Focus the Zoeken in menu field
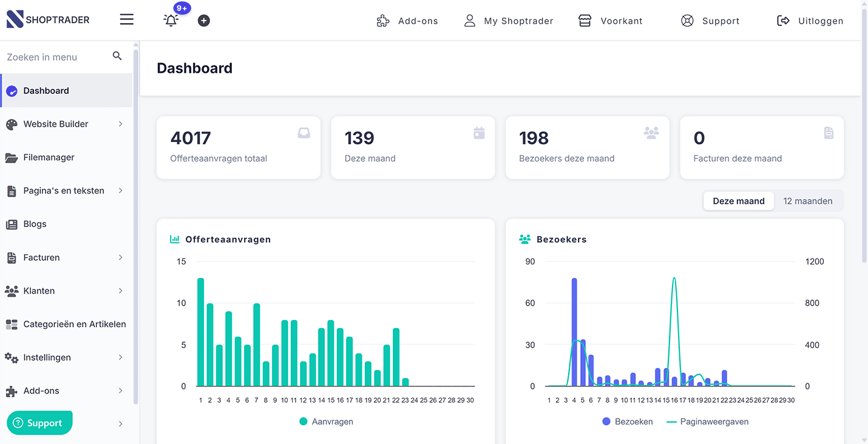This screenshot has height=444, width=868. (58, 57)
